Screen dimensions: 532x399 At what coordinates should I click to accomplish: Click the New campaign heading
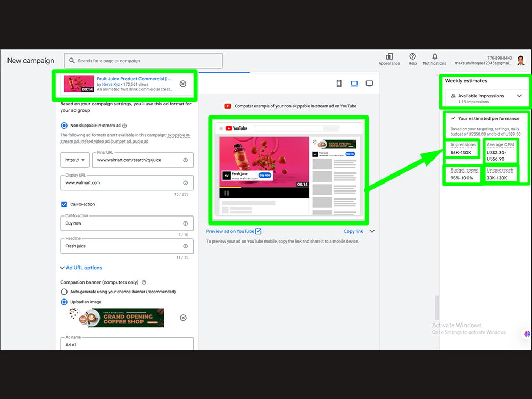tap(30, 61)
